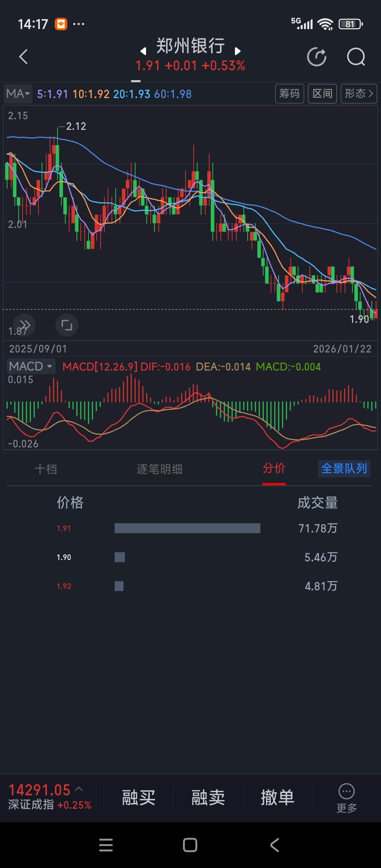381x868 pixels.
Task: Tap the back arrow at top left
Action: [23, 56]
